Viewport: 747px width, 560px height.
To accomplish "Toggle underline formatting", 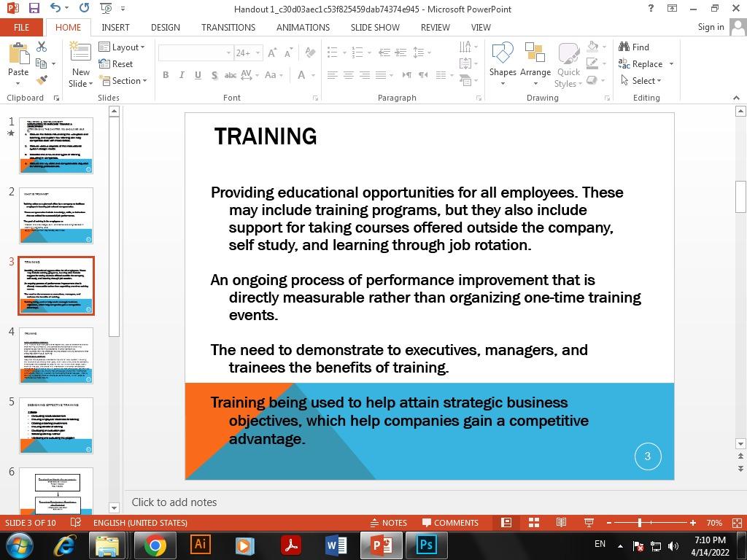I will pyautogui.click(x=197, y=75).
